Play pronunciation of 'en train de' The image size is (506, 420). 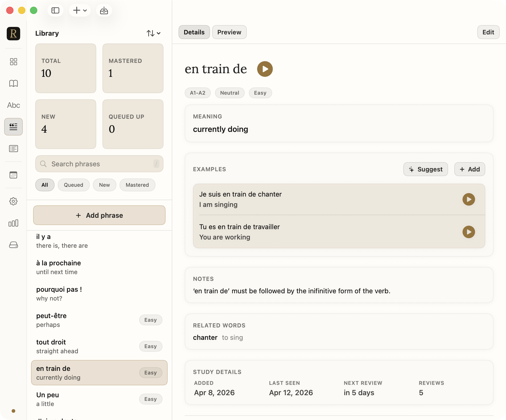tap(265, 69)
